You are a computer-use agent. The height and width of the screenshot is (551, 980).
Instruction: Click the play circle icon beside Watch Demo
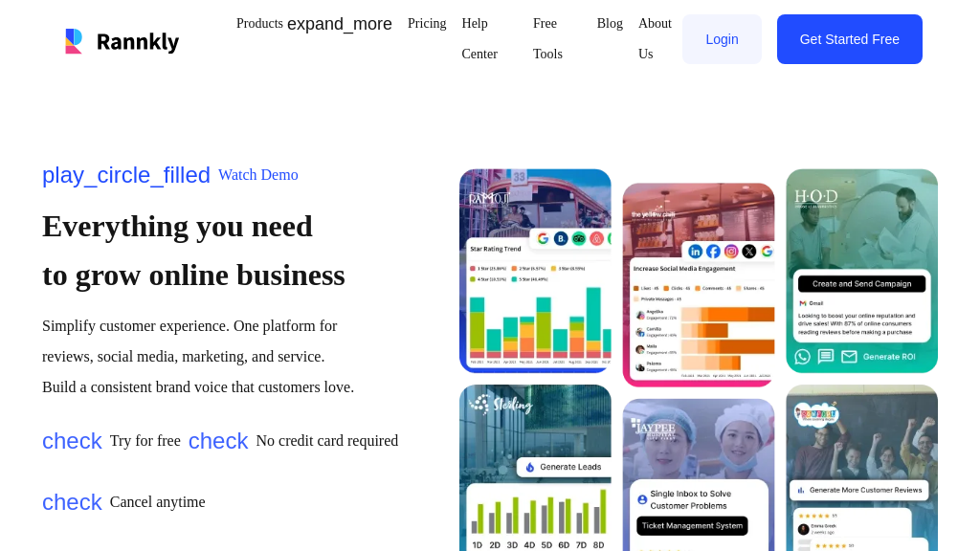tap(126, 175)
